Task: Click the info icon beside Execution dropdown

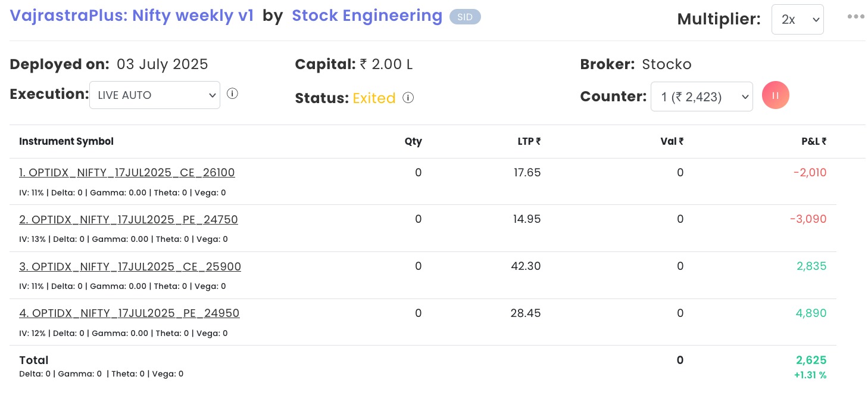Action: [233, 94]
